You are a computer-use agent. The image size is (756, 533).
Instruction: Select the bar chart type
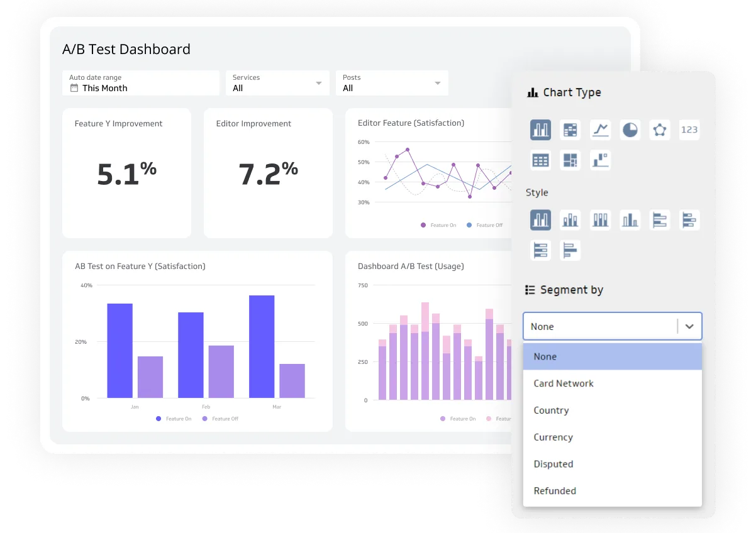tap(540, 129)
